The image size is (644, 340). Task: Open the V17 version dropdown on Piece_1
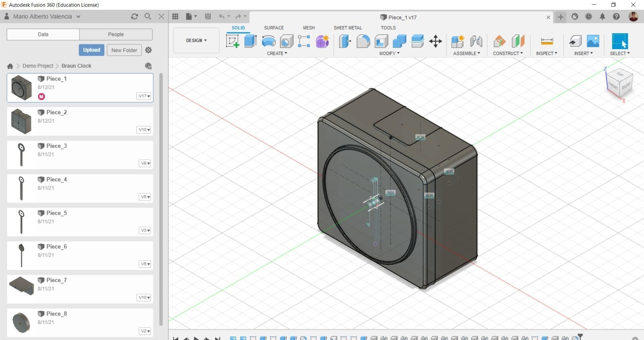pyautogui.click(x=144, y=96)
